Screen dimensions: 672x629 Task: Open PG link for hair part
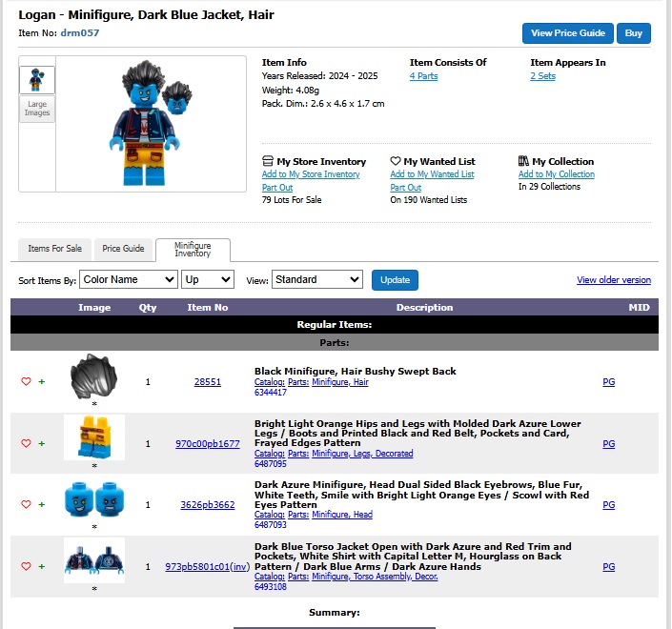pyautogui.click(x=608, y=382)
